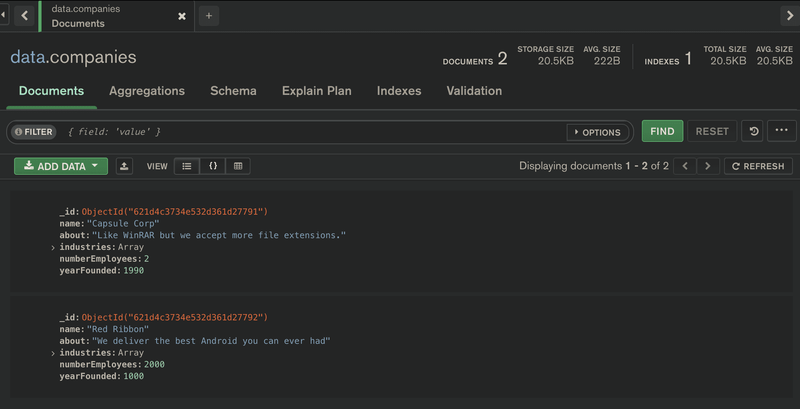Click the filter query input field
Viewport: 800px width, 409px height.
tap(314, 132)
